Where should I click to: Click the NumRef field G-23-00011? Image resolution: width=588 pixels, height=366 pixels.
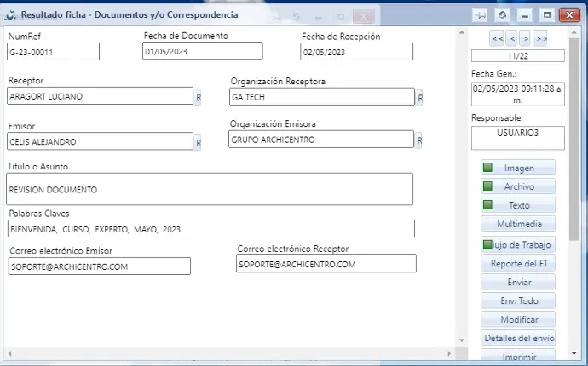pos(53,52)
